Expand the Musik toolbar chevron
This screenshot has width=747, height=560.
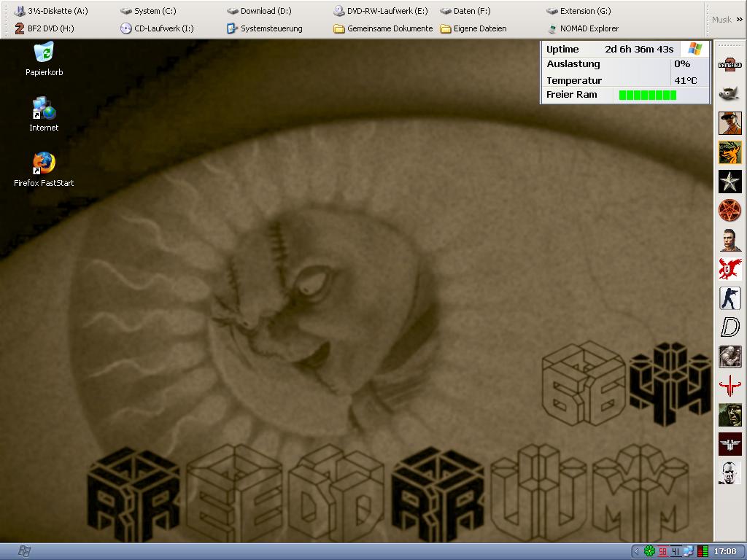tap(739, 20)
